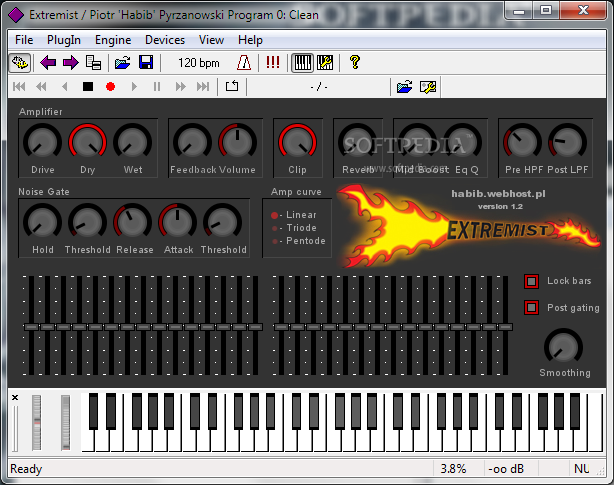Screen dimensions: 614x485
Task: Click the Noise Gate Release knob
Action: coord(132,222)
